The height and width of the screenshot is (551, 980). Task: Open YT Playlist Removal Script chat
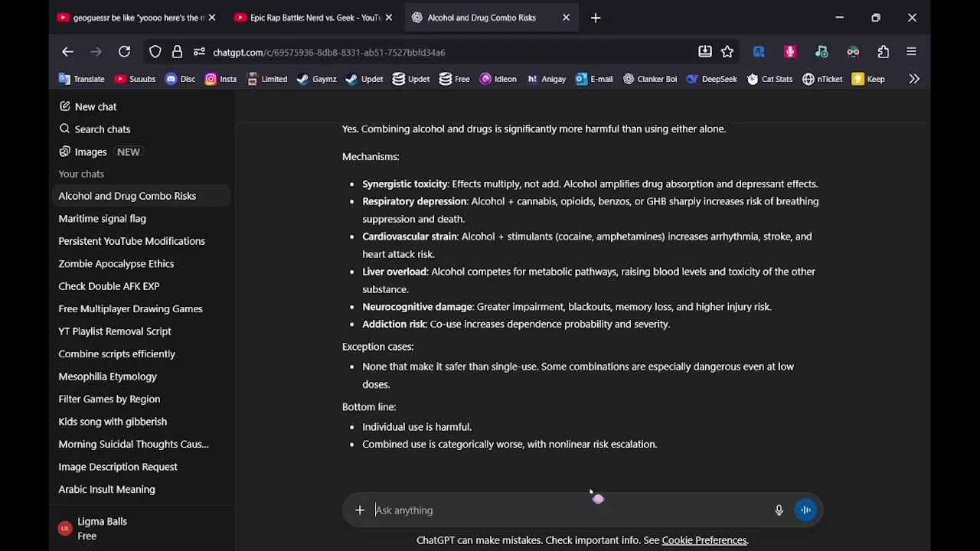pyautogui.click(x=142, y=331)
